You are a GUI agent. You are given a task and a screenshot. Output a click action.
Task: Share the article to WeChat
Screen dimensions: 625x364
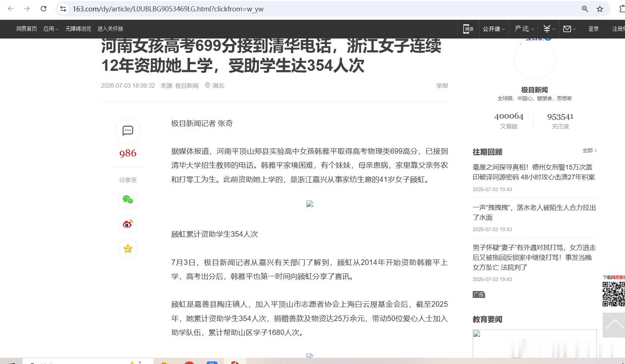(128, 199)
